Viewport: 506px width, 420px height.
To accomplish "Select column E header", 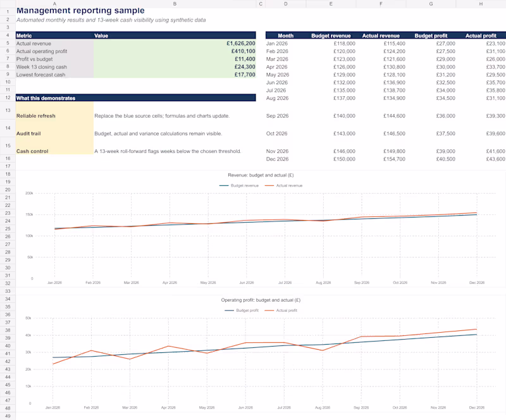I will pos(331,4).
